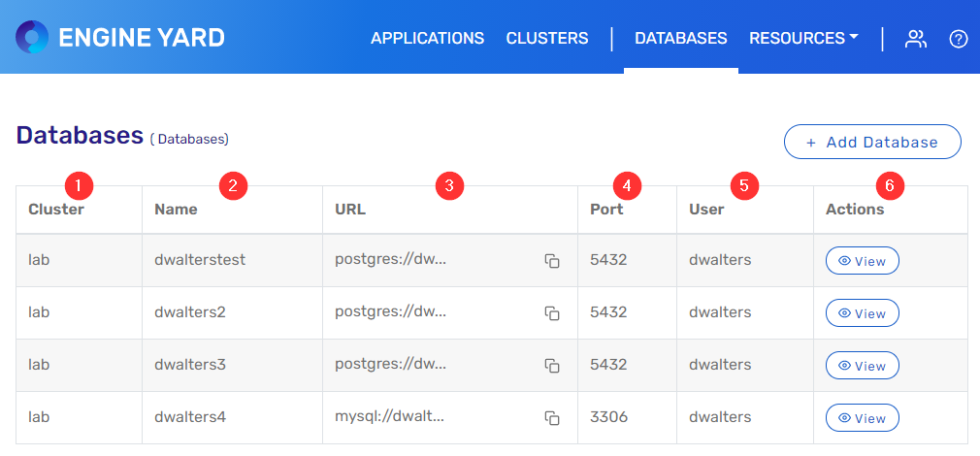Go to the Applications tab
Viewport: 980px width, 456px height.
(x=427, y=39)
